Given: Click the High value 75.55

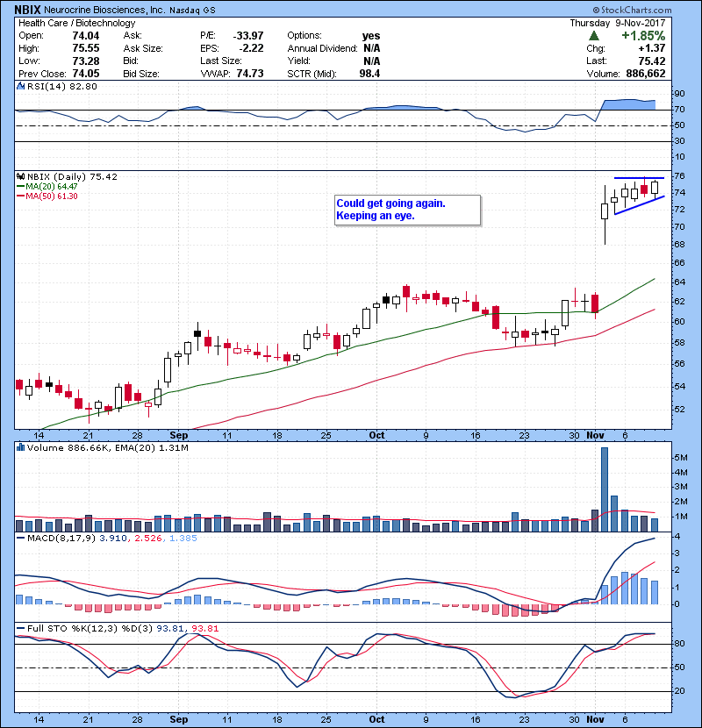Looking at the screenshot, I should pos(85,48).
